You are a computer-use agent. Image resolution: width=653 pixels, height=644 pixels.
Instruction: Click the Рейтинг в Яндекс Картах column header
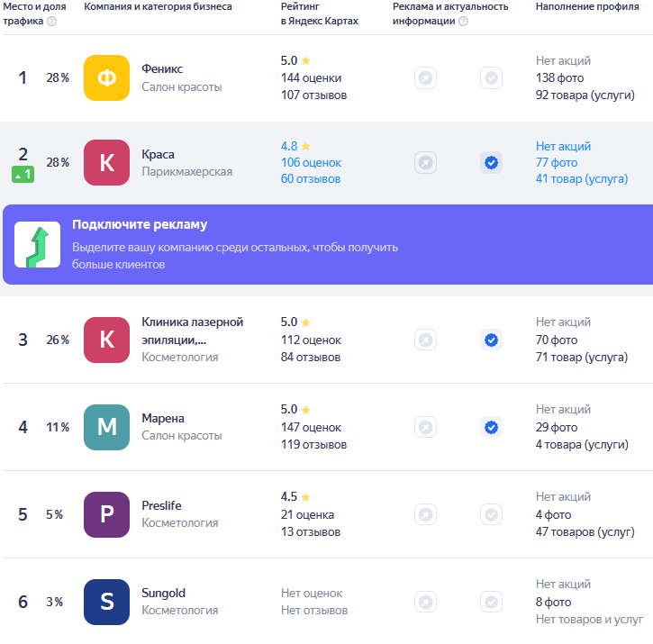(320, 14)
